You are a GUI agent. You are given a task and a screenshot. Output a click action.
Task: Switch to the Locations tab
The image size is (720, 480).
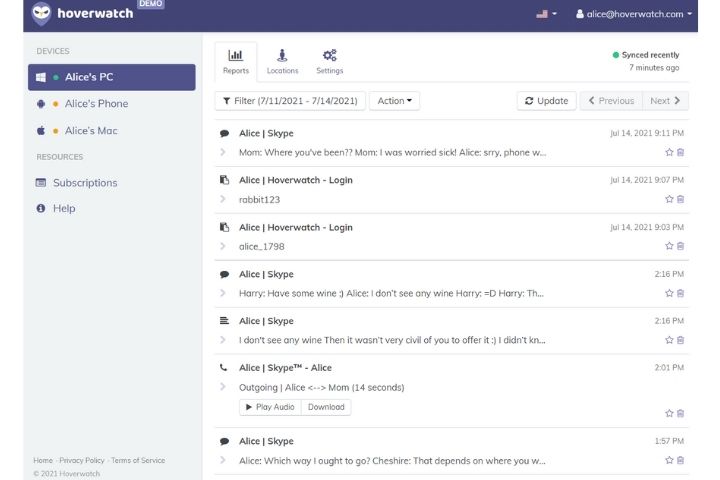(282, 62)
